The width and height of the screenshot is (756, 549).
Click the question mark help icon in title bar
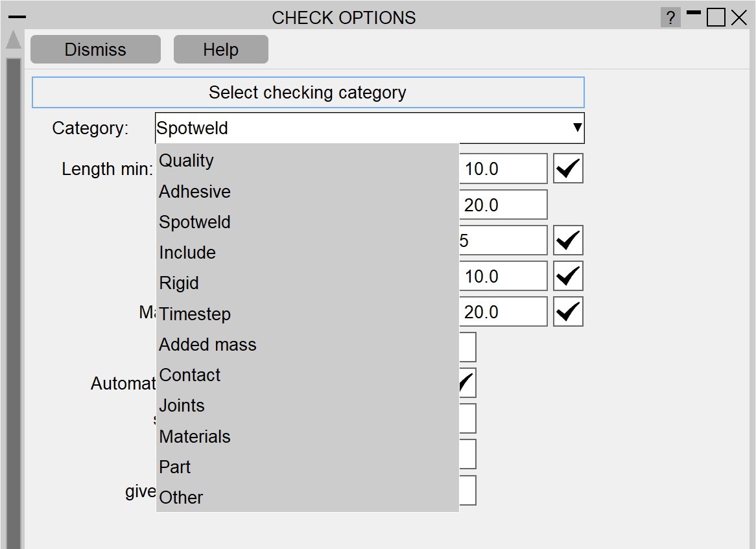670,18
